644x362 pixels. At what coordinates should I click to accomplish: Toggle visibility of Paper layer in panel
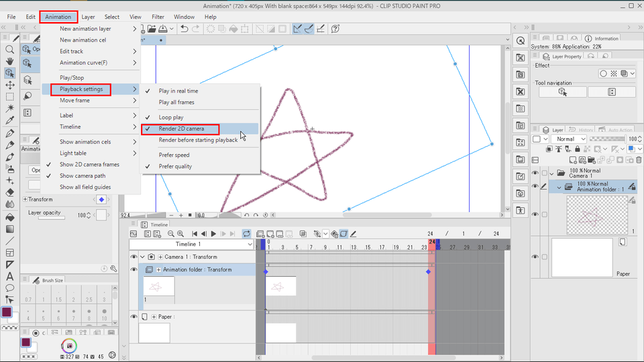[535, 257]
